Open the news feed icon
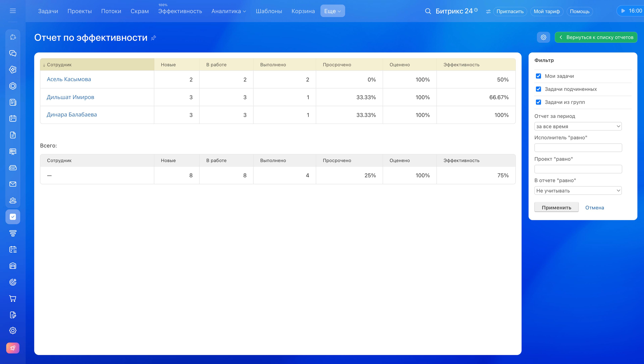Image resolution: width=644 pixels, height=364 pixels. point(13,102)
